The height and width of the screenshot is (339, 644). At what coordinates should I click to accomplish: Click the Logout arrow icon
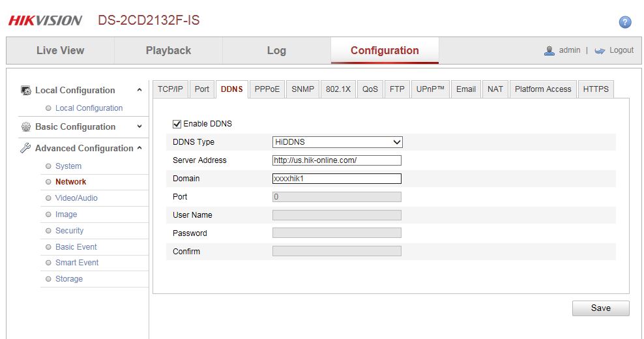pyautogui.click(x=600, y=51)
